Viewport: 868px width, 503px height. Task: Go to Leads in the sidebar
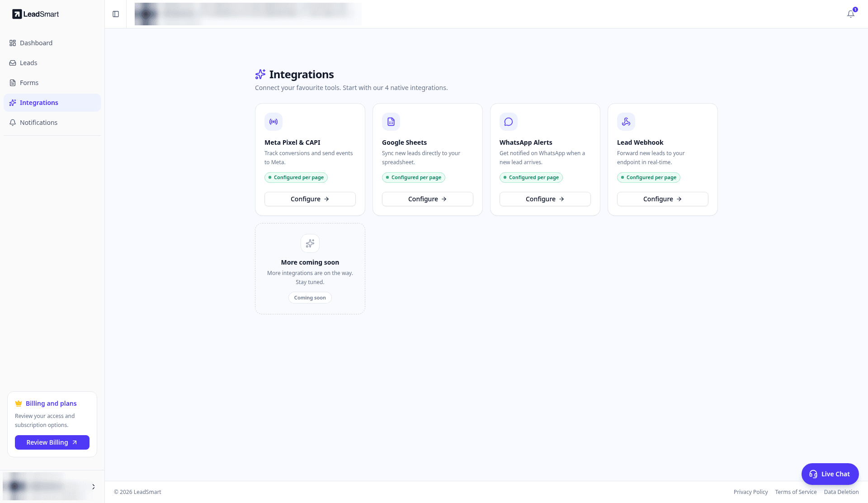52,63
